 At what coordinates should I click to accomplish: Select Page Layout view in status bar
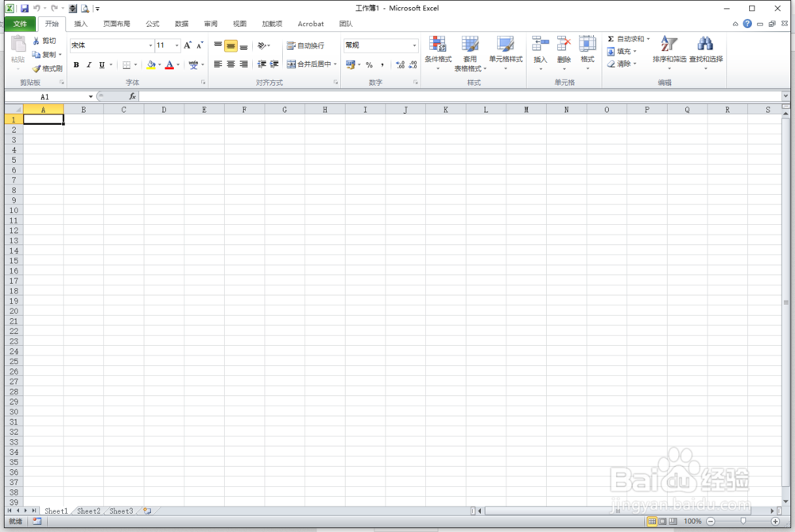pos(662,521)
